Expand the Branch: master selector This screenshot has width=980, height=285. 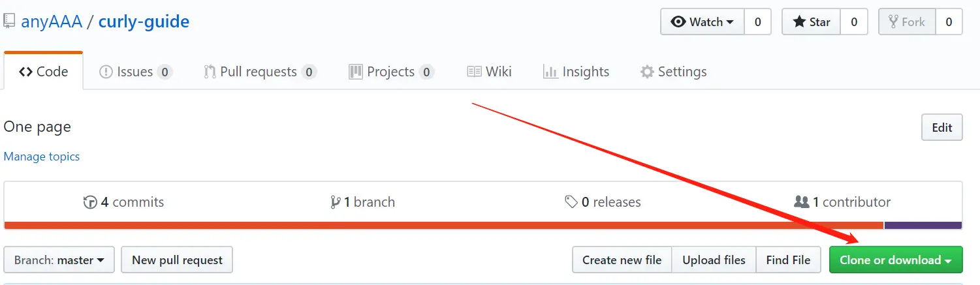pyautogui.click(x=59, y=260)
